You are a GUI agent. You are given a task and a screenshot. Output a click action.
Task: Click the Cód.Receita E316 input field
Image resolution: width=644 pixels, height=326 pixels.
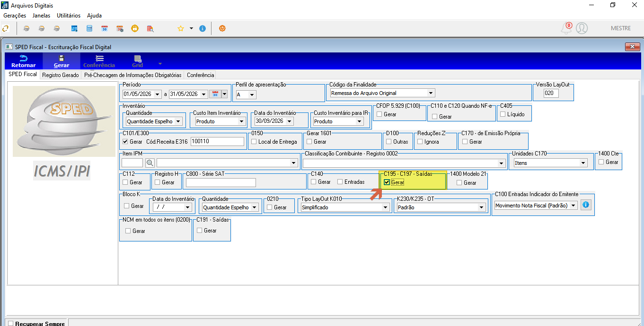tap(217, 141)
